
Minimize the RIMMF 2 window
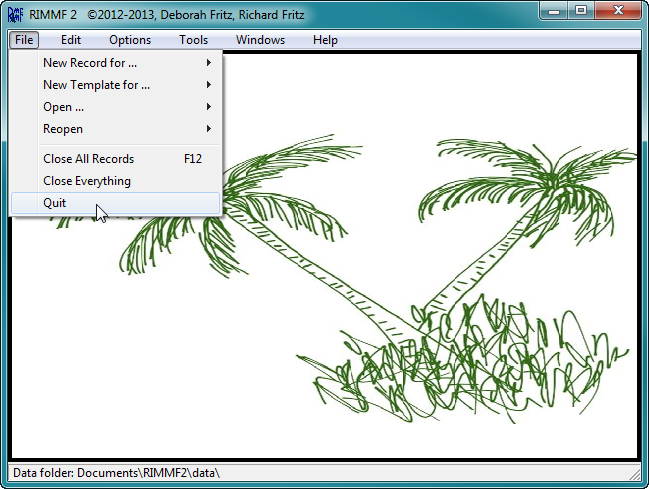(554, 11)
